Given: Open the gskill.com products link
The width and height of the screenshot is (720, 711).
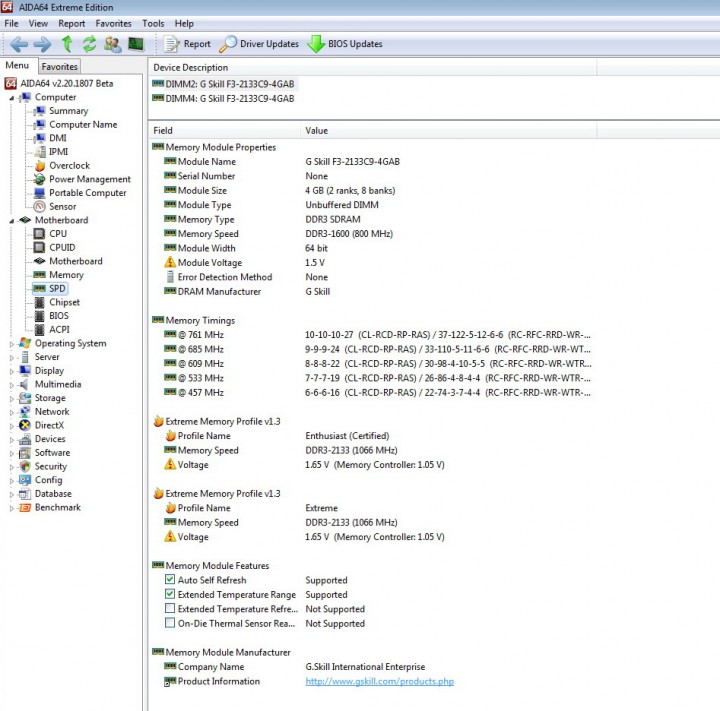Looking at the screenshot, I should point(379,681).
